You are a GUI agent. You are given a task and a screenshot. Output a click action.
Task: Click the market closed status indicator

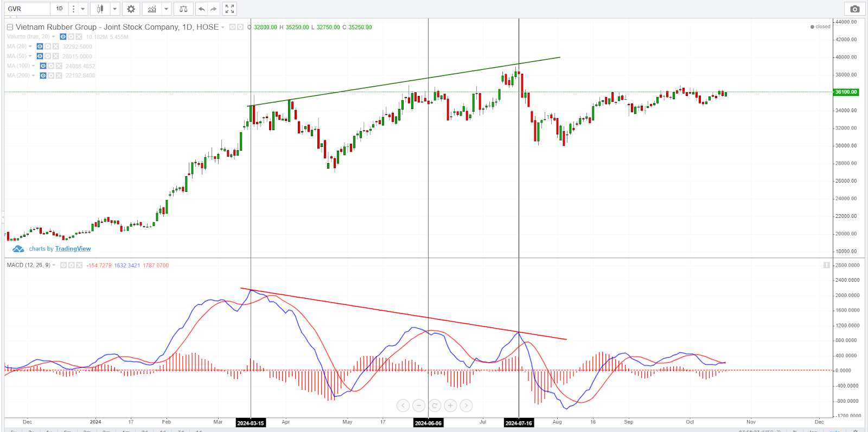point(820,27)
